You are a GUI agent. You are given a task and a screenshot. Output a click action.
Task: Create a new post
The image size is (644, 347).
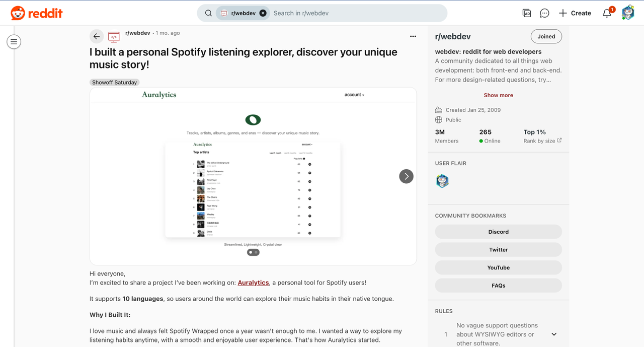click(575, 13)
